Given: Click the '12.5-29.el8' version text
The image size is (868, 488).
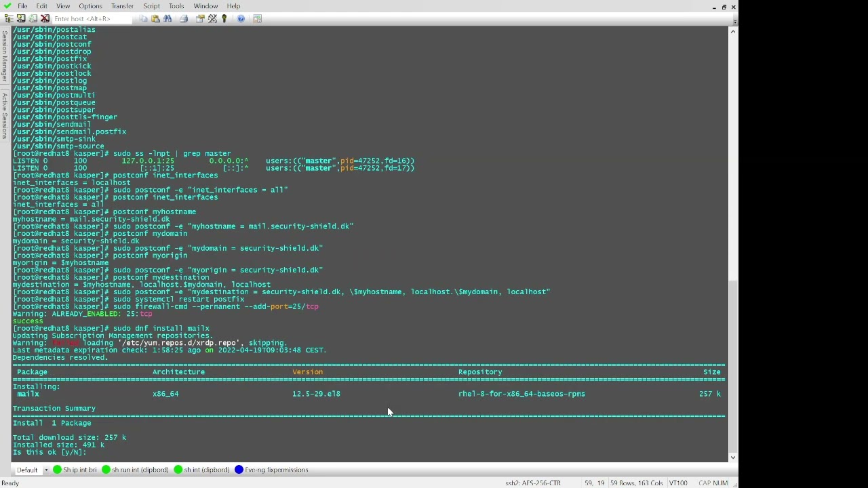Looking at the screenshot, I should pyautogui.click(x=316, y=394).
